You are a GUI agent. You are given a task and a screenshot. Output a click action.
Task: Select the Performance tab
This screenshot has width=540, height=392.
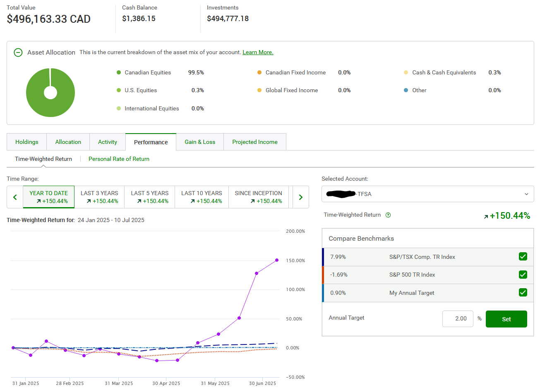click(151, 142)
